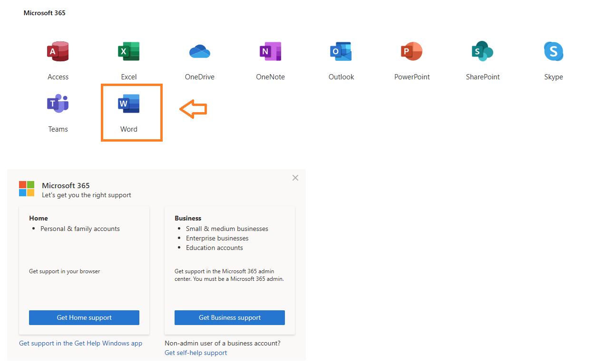
Task: Click the OneNote label text
Action: 270,77
